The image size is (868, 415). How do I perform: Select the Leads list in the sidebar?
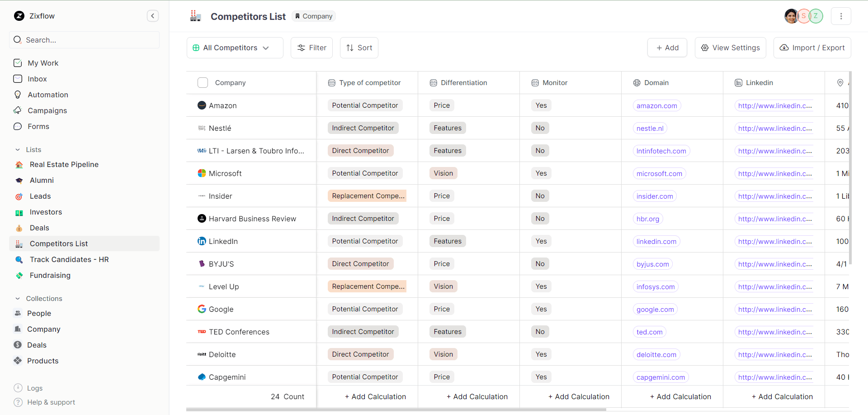tap(40, 196)
